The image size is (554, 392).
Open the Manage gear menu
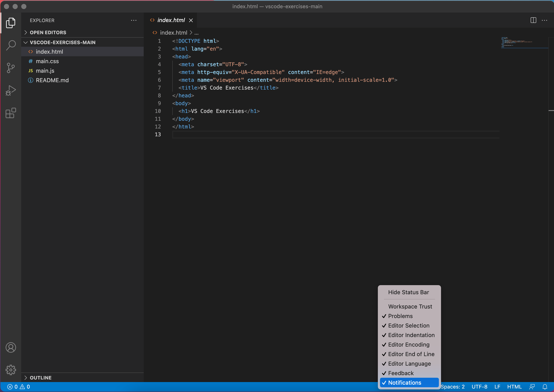click(x=11, y=370)
